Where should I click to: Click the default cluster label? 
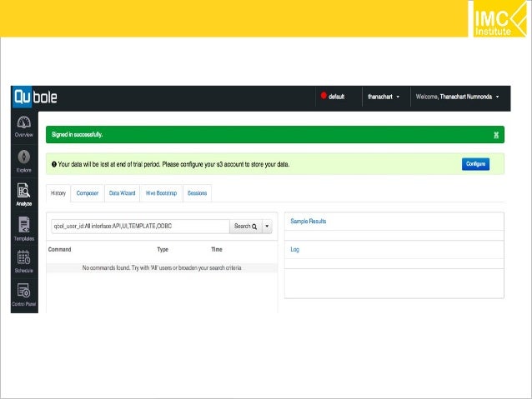(336, 97)
